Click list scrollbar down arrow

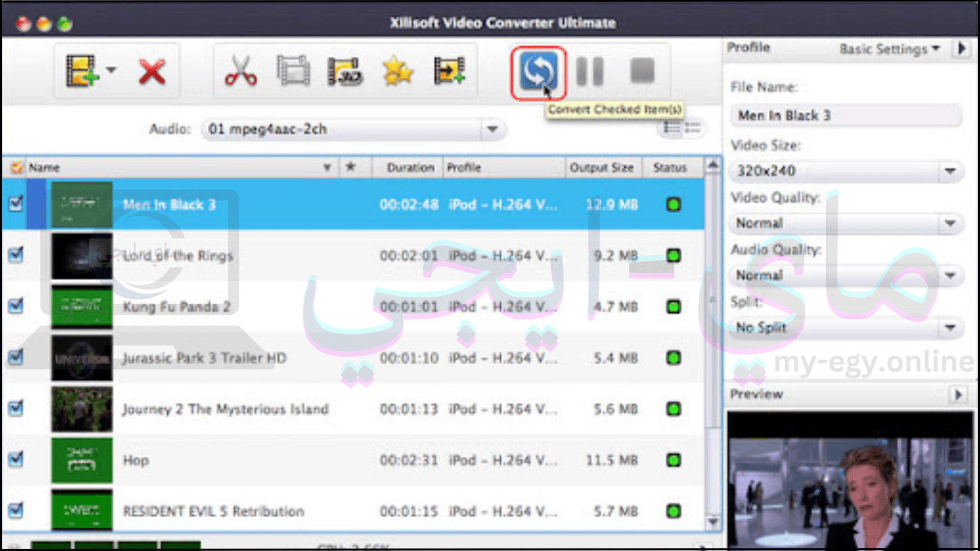click(x=713, y=522)
